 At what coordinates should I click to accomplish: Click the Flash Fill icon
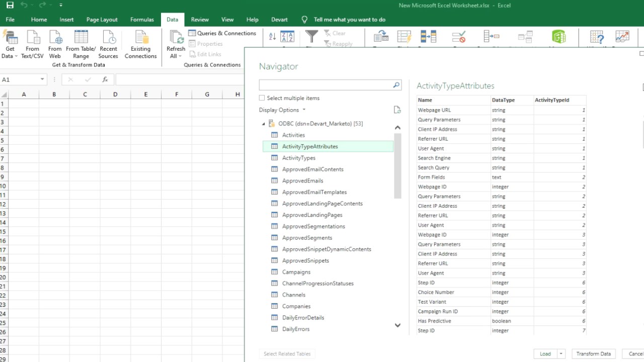(x=404, y=37)
